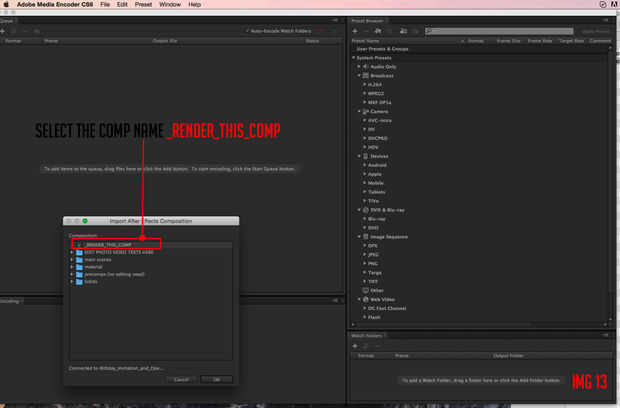The height and width of the screenshot is (408, 620).
Task: Select the DVCPRO preset row
Action: [479, 138]
